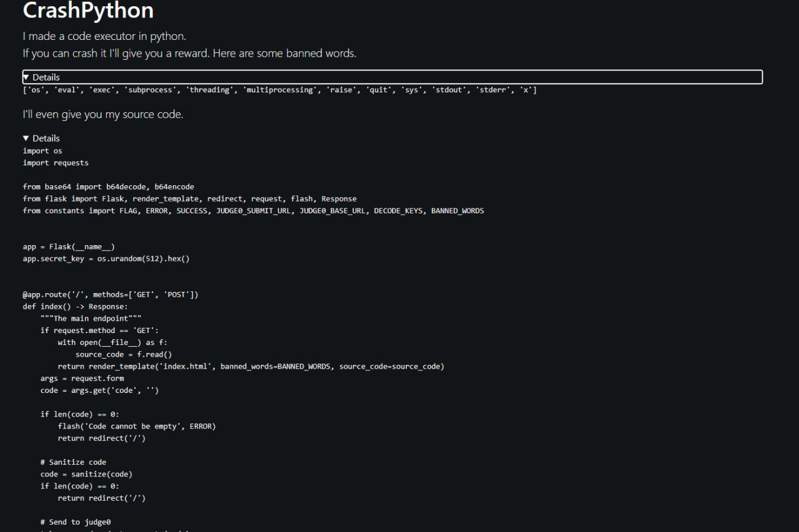The image size is (799, 532).
Task: Collapse the banned words Details section
Action: click(392, 77)
